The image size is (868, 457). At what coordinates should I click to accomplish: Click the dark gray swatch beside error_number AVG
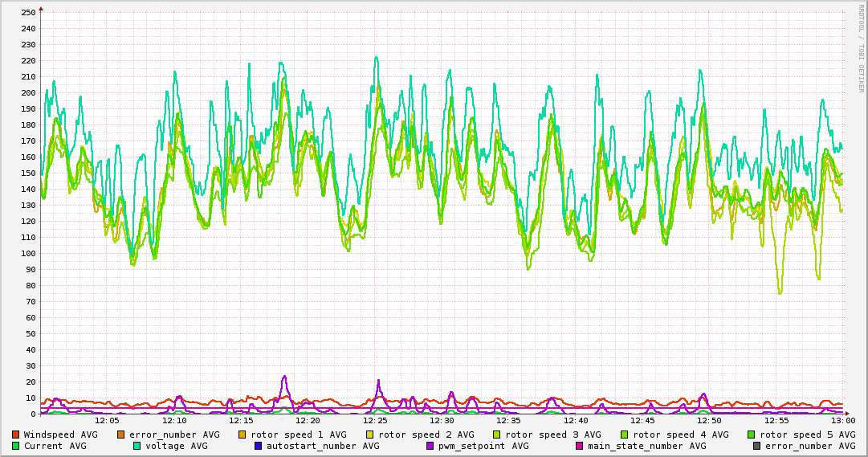756,446
